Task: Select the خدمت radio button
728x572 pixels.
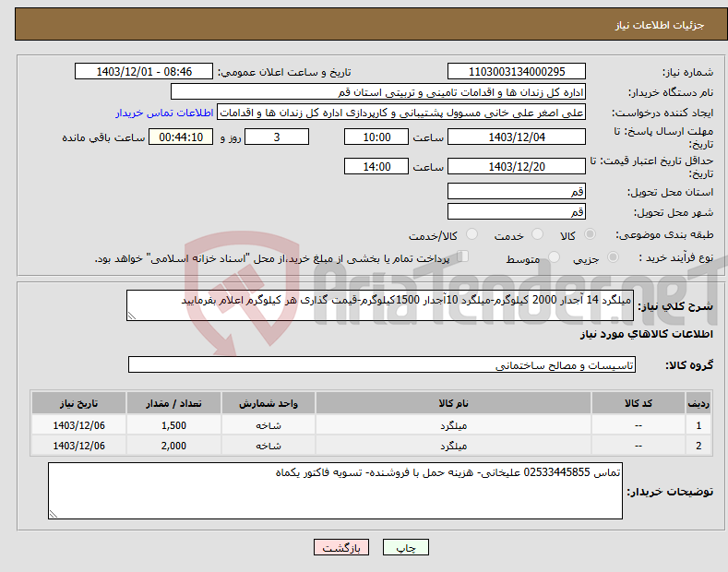Action: [x=537, y=234]
